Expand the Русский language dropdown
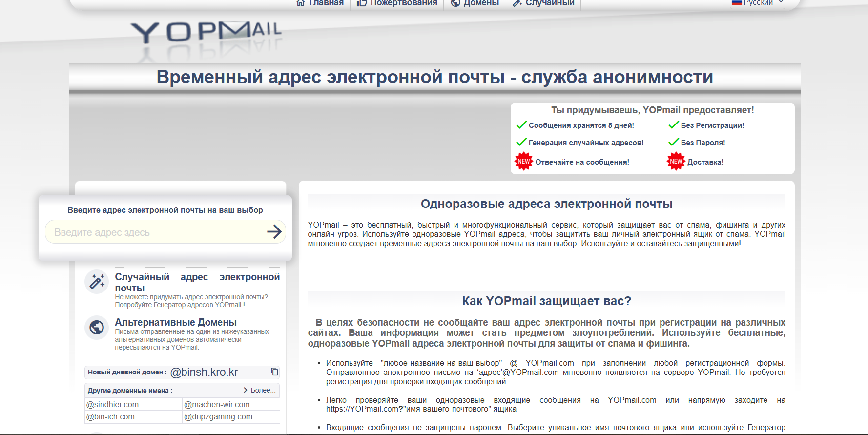 pyautogui.click(x=758, y=3)
